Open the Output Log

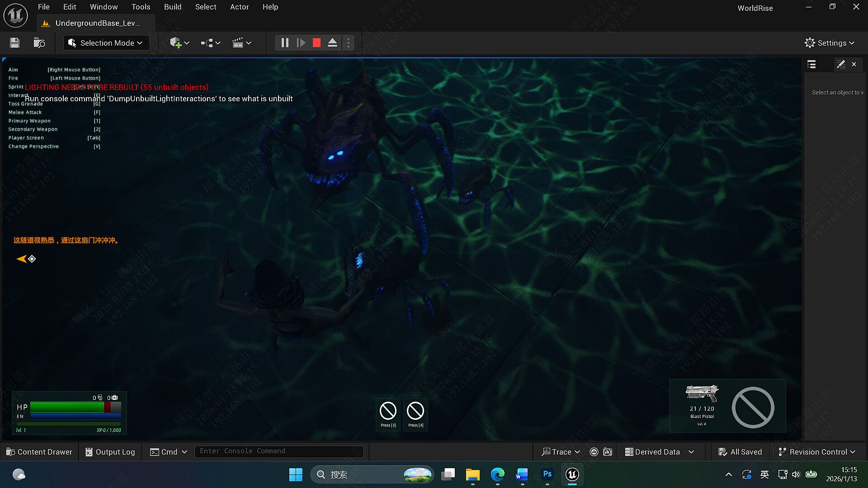(x=110, y=452)
